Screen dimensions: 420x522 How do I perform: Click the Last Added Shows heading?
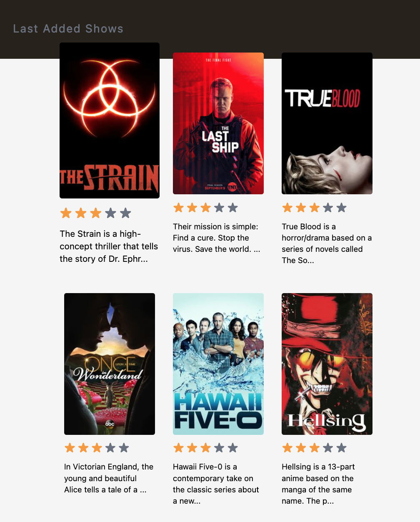(68, 29)
